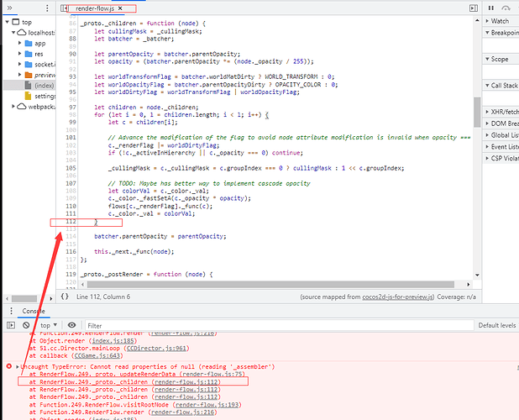Pause script execution button
This screenshot has height=420, width=519.
click(x=491, y=8)
